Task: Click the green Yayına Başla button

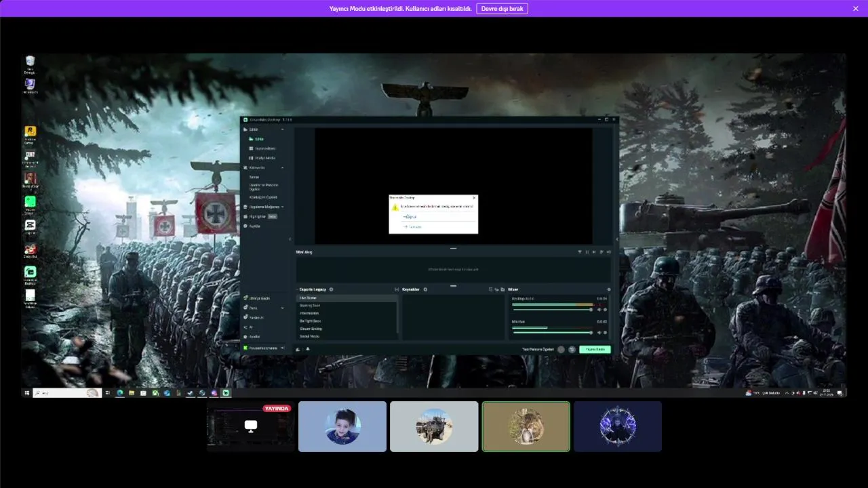Action: (595, 349)
